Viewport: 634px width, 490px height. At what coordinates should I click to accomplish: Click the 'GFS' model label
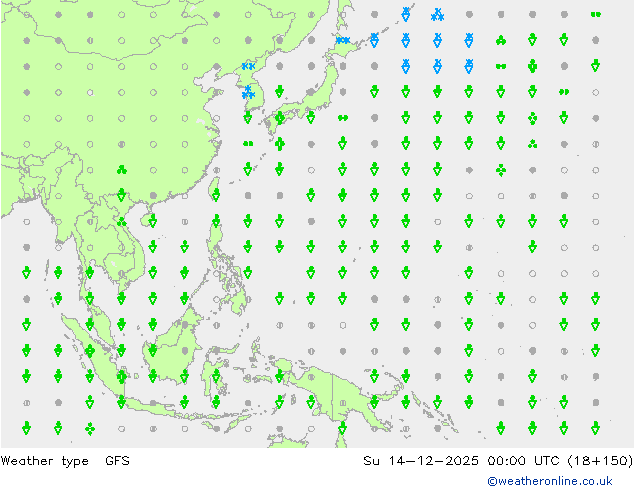click(x=117, y=460)
